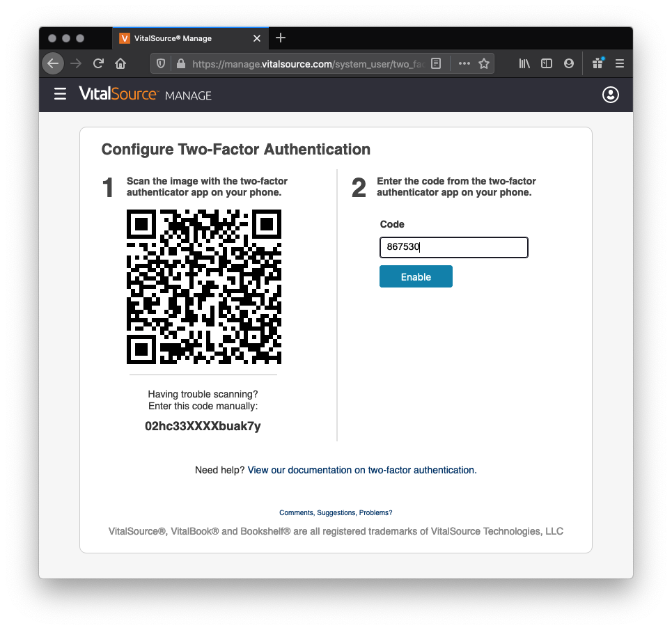Open the Firefox account icon in the toolbar
The image size is (672, 630).
[x=569, y=63]
